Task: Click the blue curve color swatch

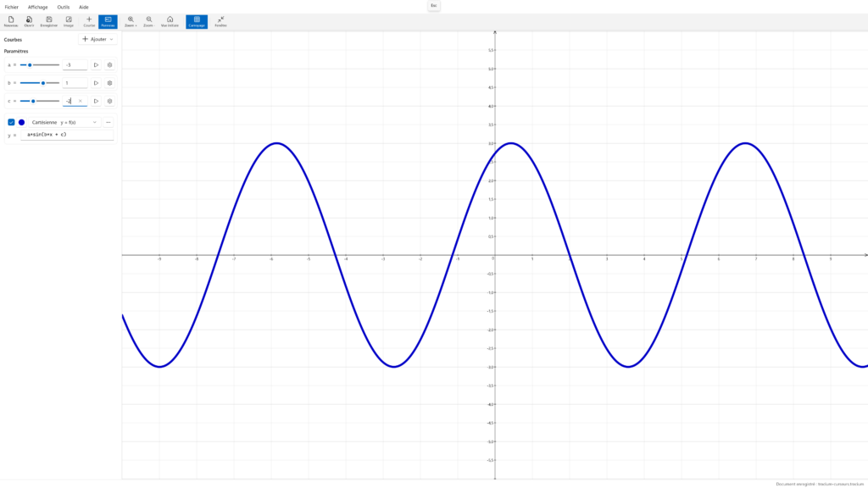Action: pos(21,122)
